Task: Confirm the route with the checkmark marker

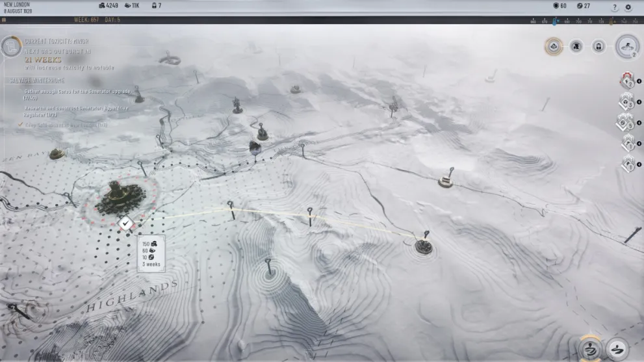Action: tap(126, 223)
